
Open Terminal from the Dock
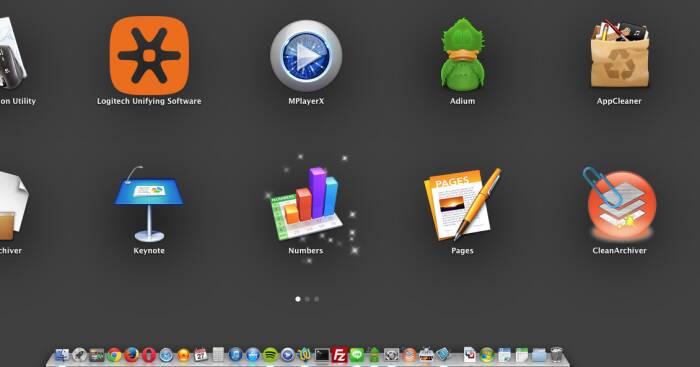[322, 355]
